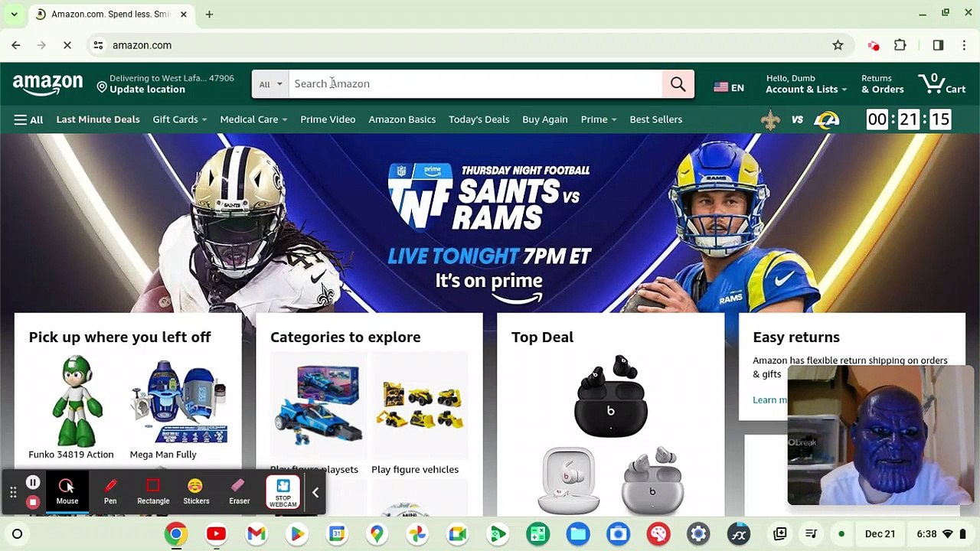Click the Amazon logo in the header
Viewport: 980px width, 551px height.
(x=47, y=84)
